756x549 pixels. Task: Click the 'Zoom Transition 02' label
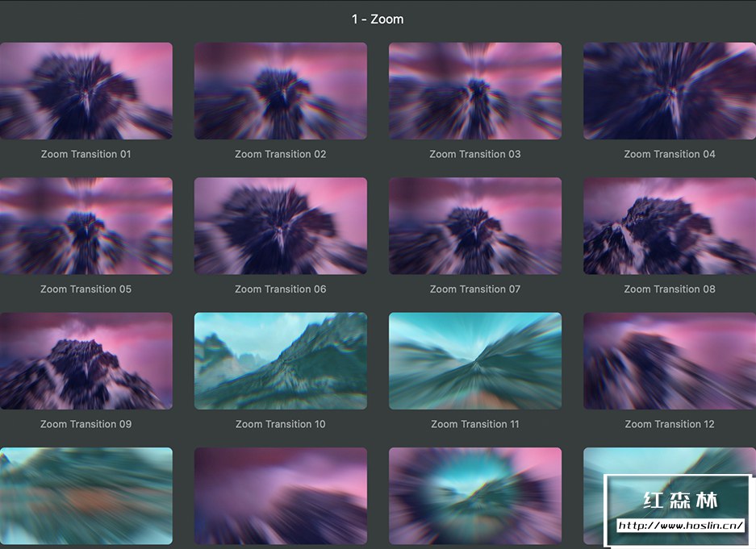(281, 154)
